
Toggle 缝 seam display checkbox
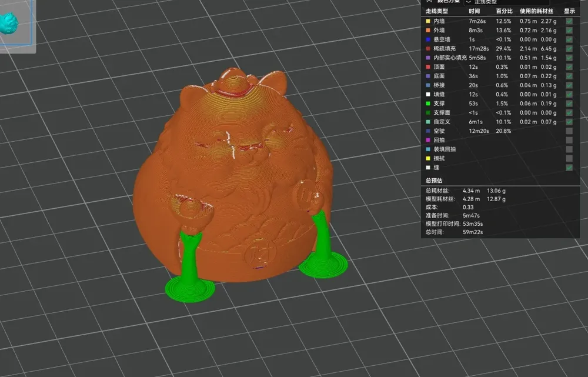569,167
